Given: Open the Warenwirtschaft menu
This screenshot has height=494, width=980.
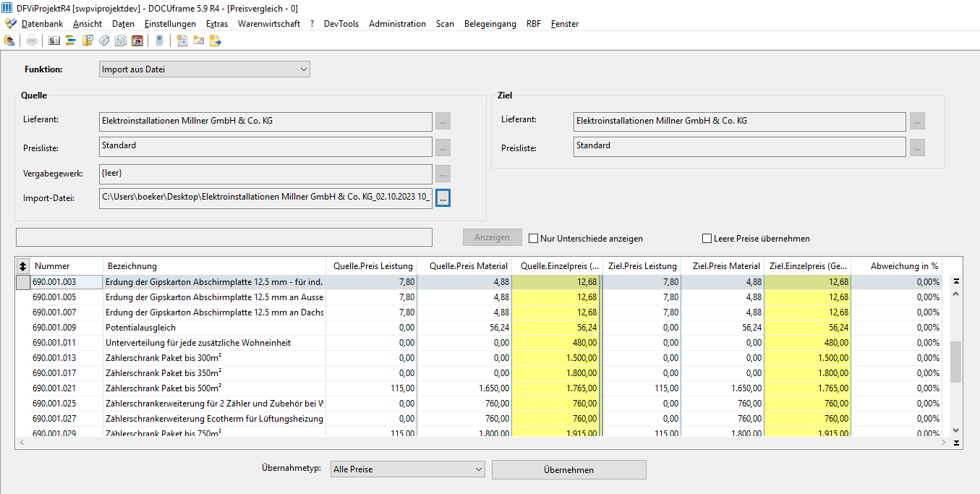Looking at the screenshot, I should point(269,24).
